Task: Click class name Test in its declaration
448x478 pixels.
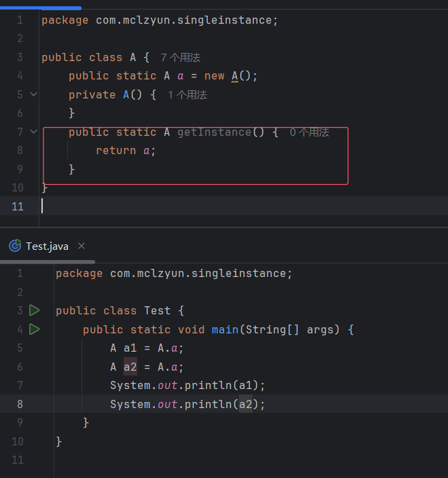Action: [157, 311]
